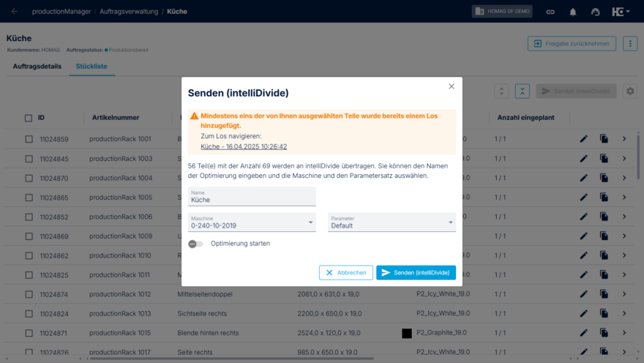Viewport: 644px width, 363px height.
Task: Check the box for row 11024845
Action: (x=29, y=159)
